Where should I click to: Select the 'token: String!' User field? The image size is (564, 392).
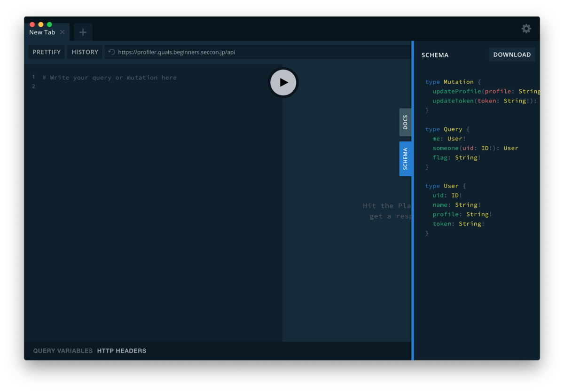459,224
